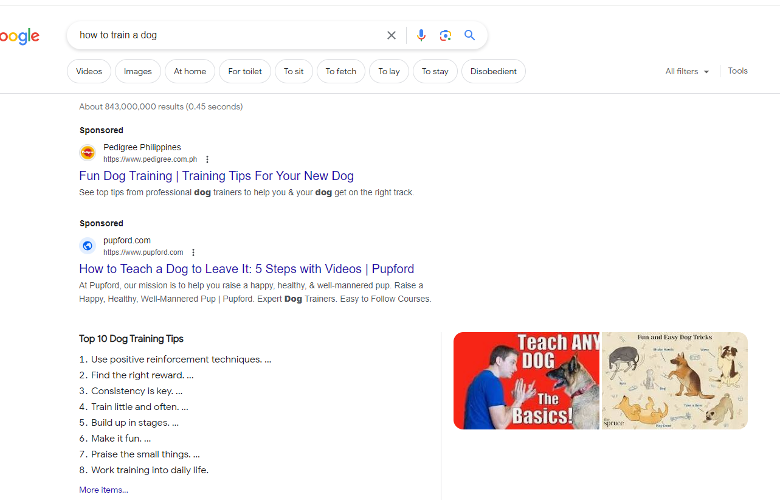This screenshot has height=500, width=780.
Task: Click the 'Top 10 Dog Training Tips' heading
Action: click(131, 339)
